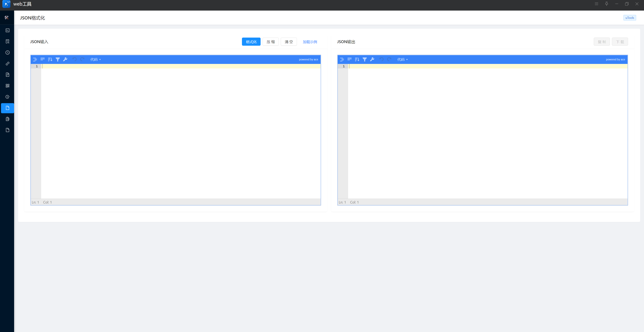644x332 pixels.
Task: Click the filter funnel icon in the input editor toolbar
Action: tap(58, 59)
